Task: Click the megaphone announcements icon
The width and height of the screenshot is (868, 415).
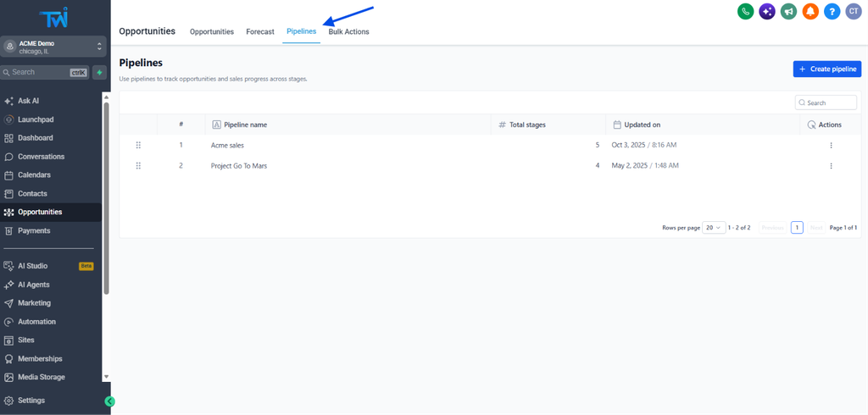Action: [788, 11]
